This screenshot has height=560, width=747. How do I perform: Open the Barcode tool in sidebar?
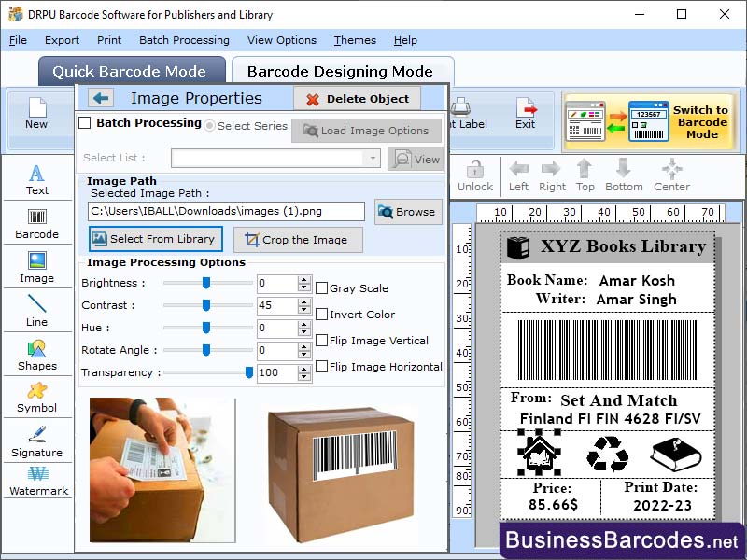click(x=37, y=224)
